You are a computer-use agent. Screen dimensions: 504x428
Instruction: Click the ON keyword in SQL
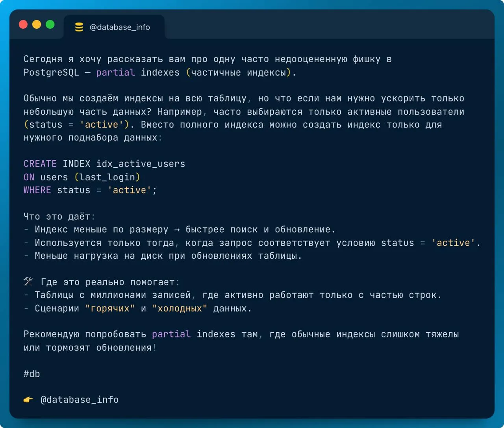pos(29,177)
